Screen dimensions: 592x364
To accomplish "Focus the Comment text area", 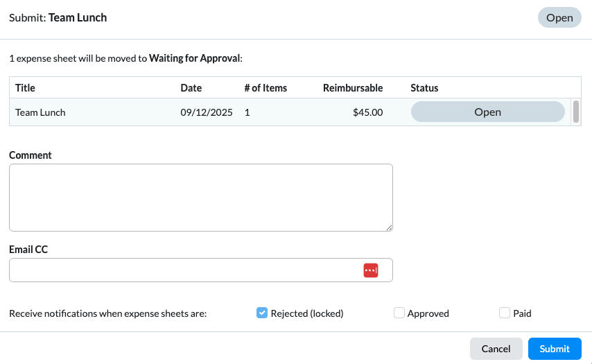I will click(201, 198).
